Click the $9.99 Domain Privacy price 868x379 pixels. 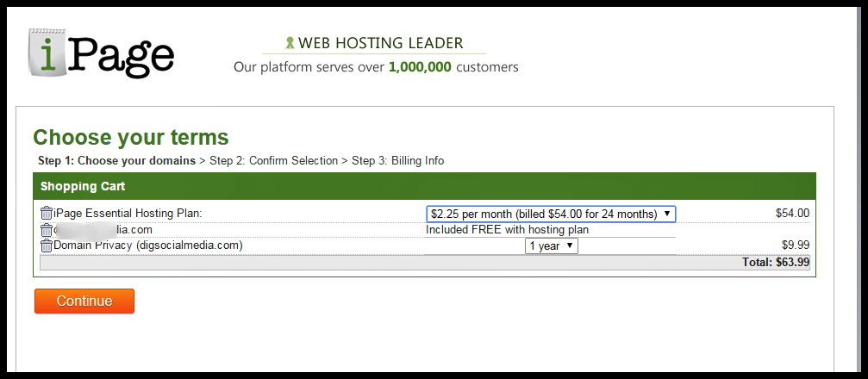(796, 245)
